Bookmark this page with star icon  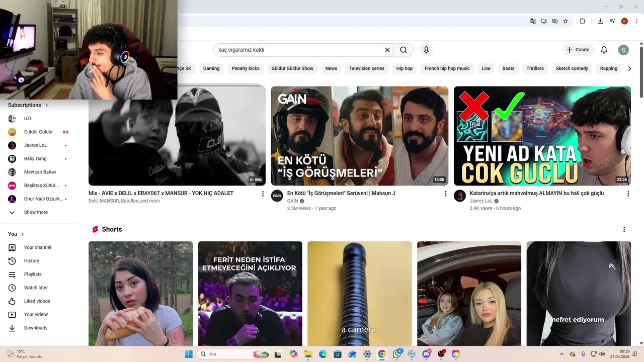(566, 21)
